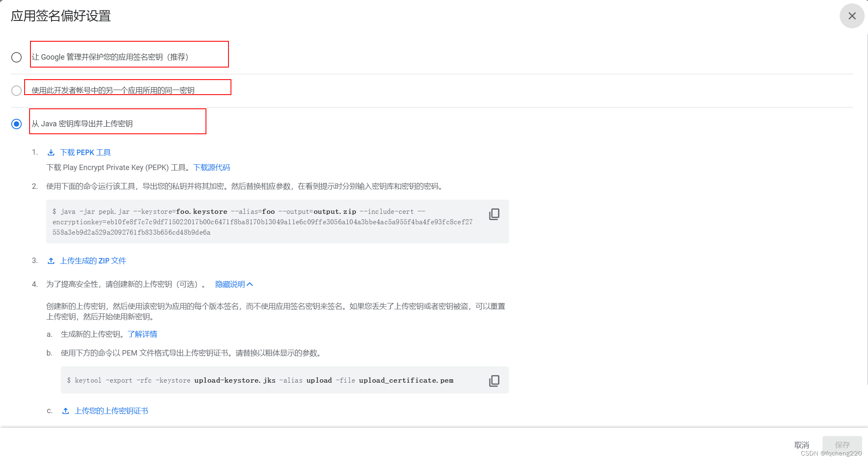Click 上传您的上传密钥证书 in step c
The image size is (868, 461).
112,411
